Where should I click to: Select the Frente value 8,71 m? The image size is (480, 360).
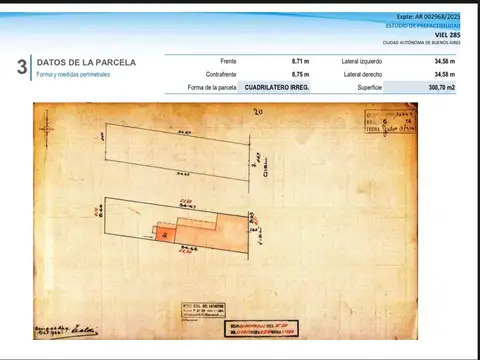pos(300,61)
